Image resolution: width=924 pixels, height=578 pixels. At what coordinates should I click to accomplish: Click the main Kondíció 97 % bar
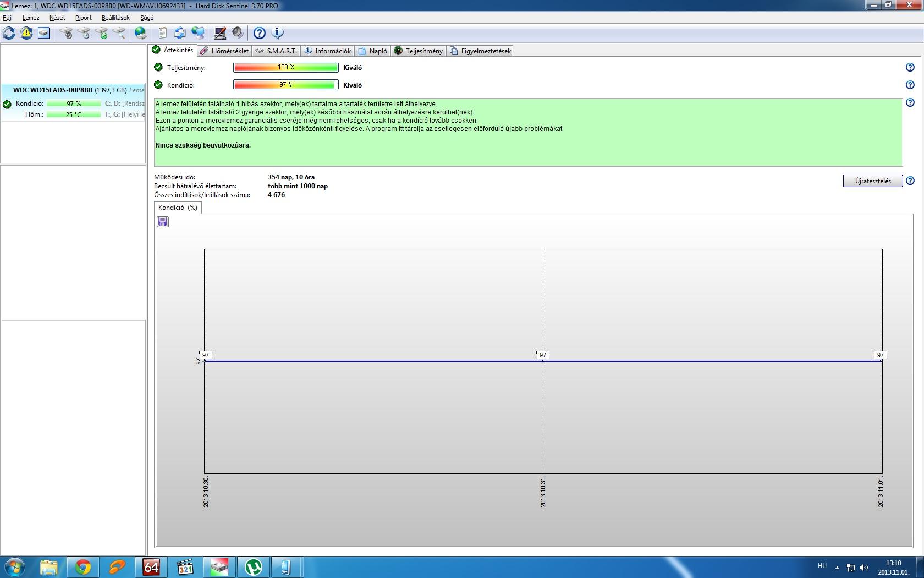click(x=286, y=85)
